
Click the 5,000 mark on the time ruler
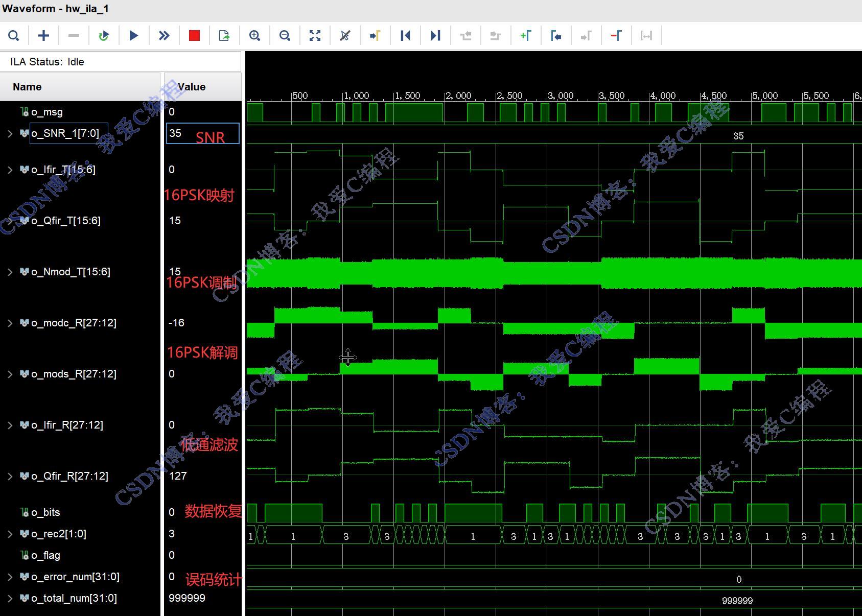(765, 96)
